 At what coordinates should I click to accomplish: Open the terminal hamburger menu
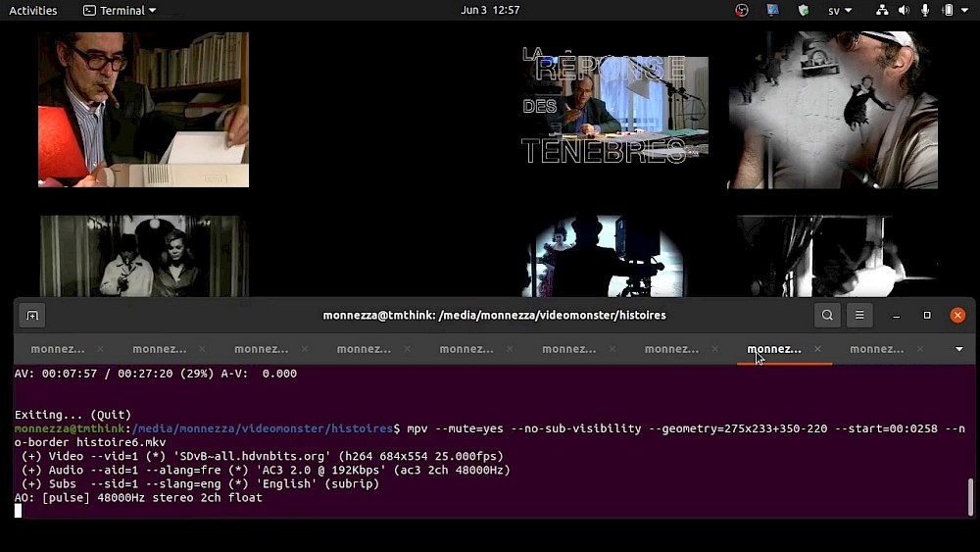[x=859, y=316]
